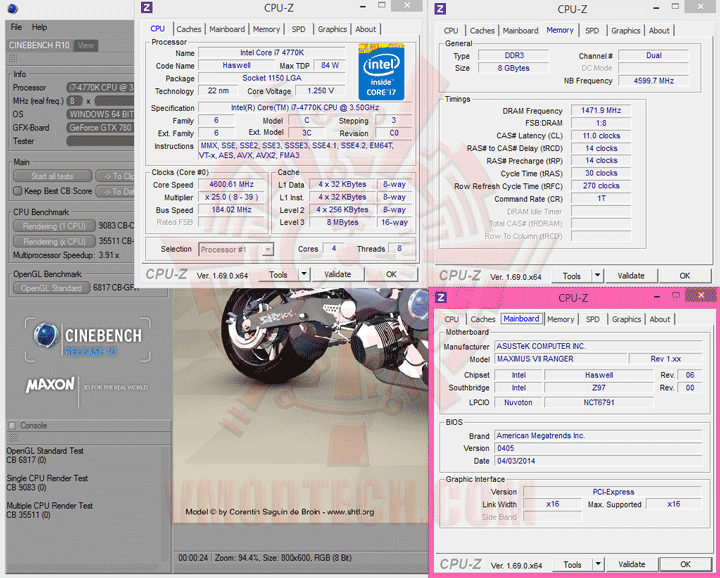Switch to Mainboard tab in CPU window
Image resolution: width=720 pixels, height=578 pixels.
pyautogui.click(x=227, y=29)
